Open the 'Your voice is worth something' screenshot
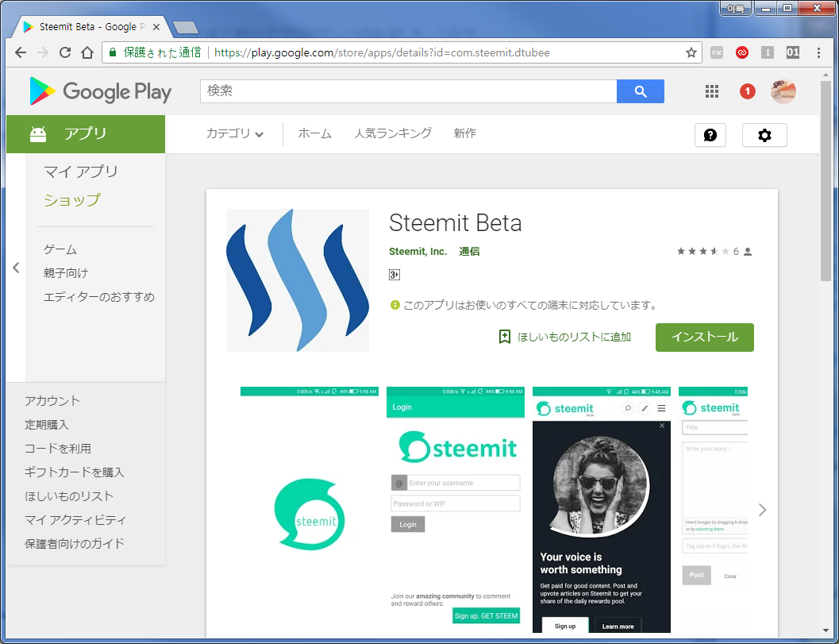Viewport: 839px width, 644px height. pyautogui.click(x=602, y=510)
